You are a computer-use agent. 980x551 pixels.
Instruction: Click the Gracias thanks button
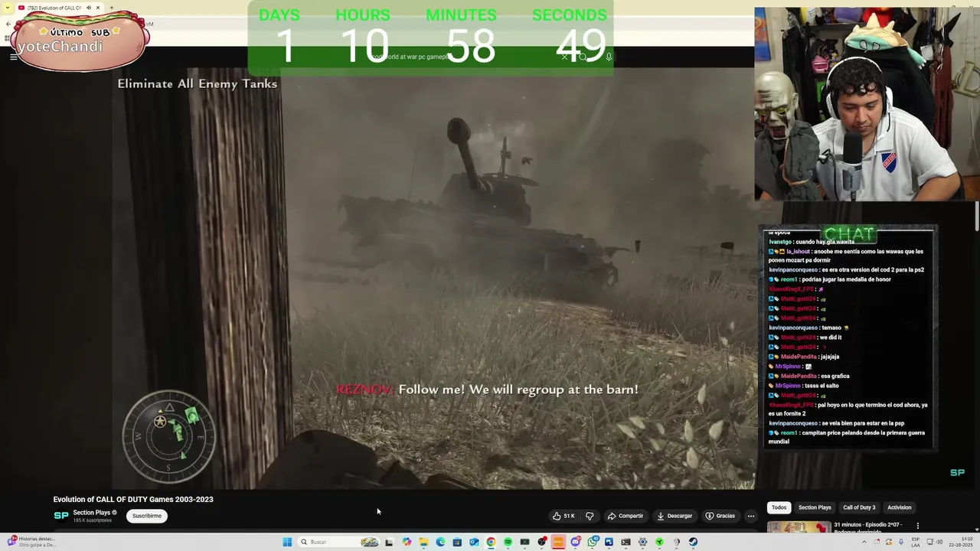720,516
